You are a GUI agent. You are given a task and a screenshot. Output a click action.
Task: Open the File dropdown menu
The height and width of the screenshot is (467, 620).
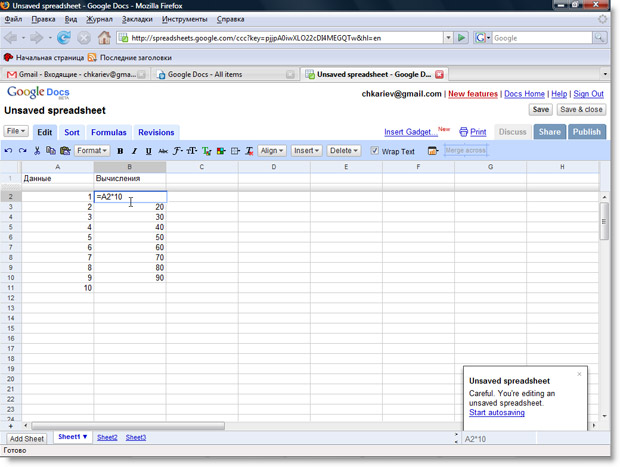tap(16, 131)
